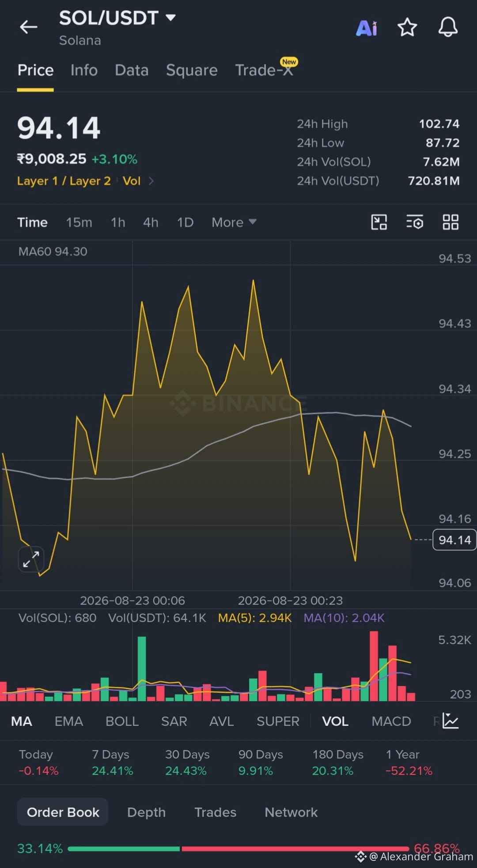This screenshot has height=868, width=477.
Task: Tap the big 94.14 price heading
Action: point(59,128)
